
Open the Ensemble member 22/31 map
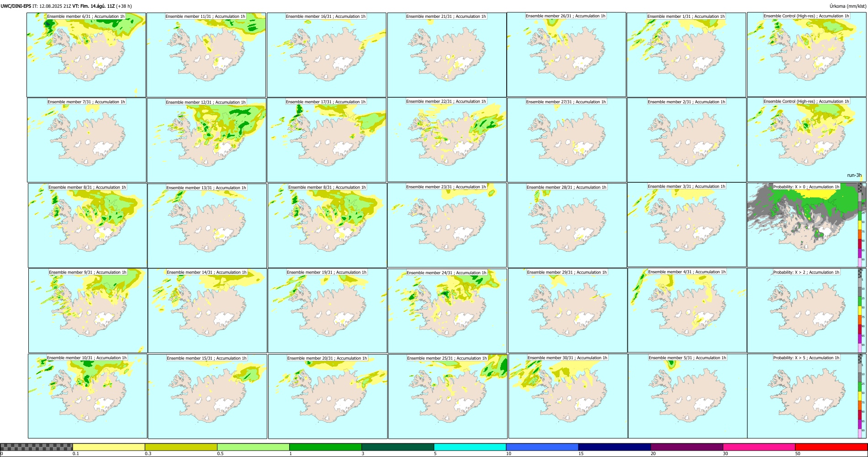(447, 139)
